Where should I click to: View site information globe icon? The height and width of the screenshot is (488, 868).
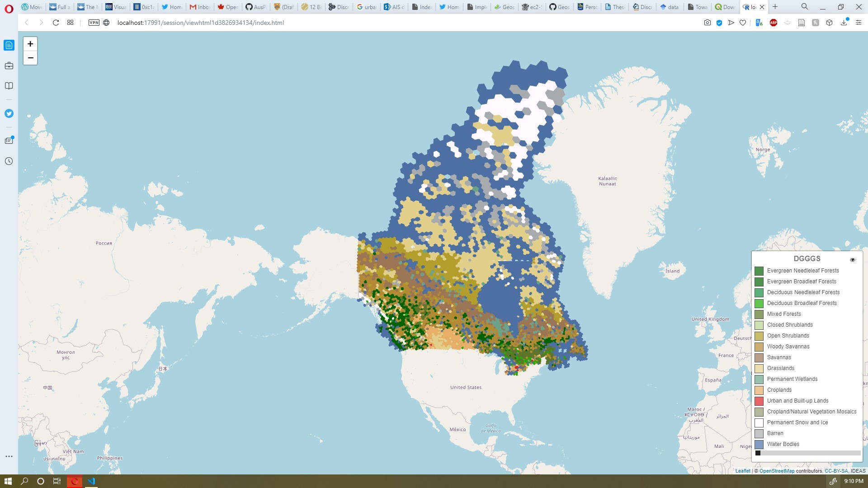(106, 23)
